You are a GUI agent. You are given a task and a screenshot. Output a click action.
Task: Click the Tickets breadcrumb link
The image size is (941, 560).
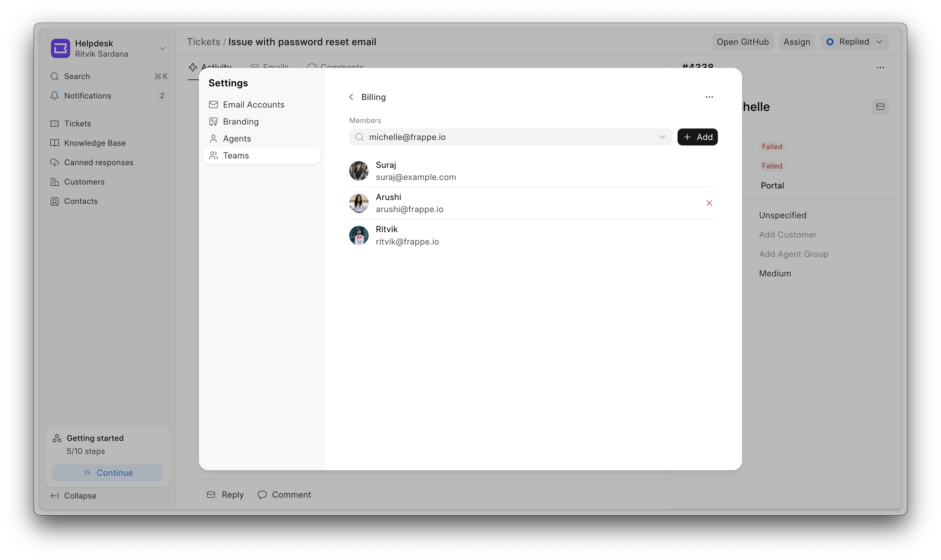203,42
